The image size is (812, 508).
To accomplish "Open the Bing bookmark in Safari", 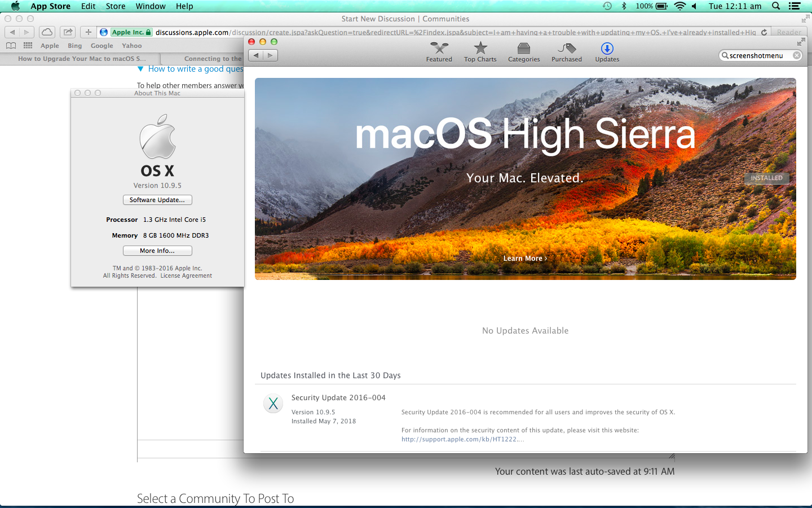I will pyautogui.click(x=74, y=46).
